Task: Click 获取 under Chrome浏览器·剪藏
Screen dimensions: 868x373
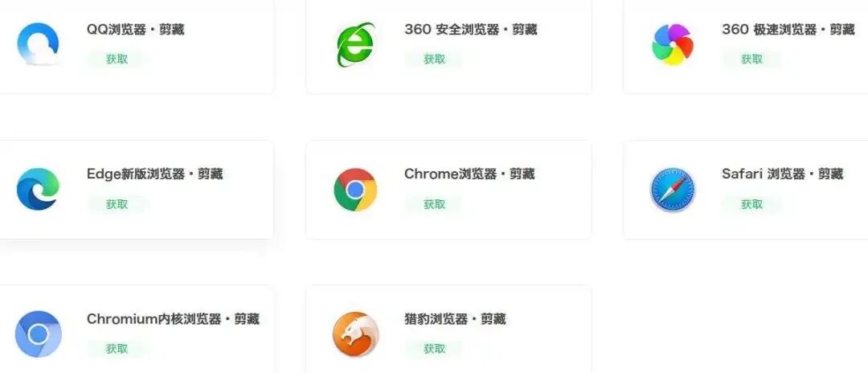Action: point(435,204)
